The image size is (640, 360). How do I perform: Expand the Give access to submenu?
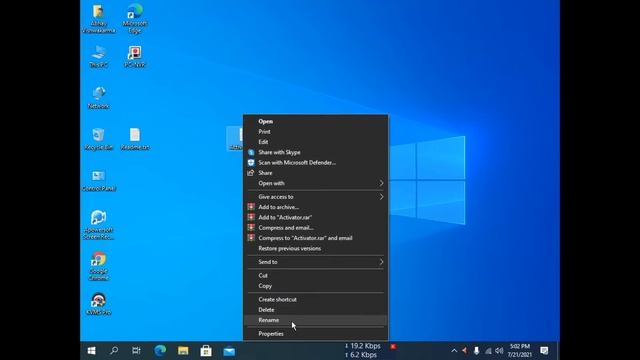tap(316, 197)
